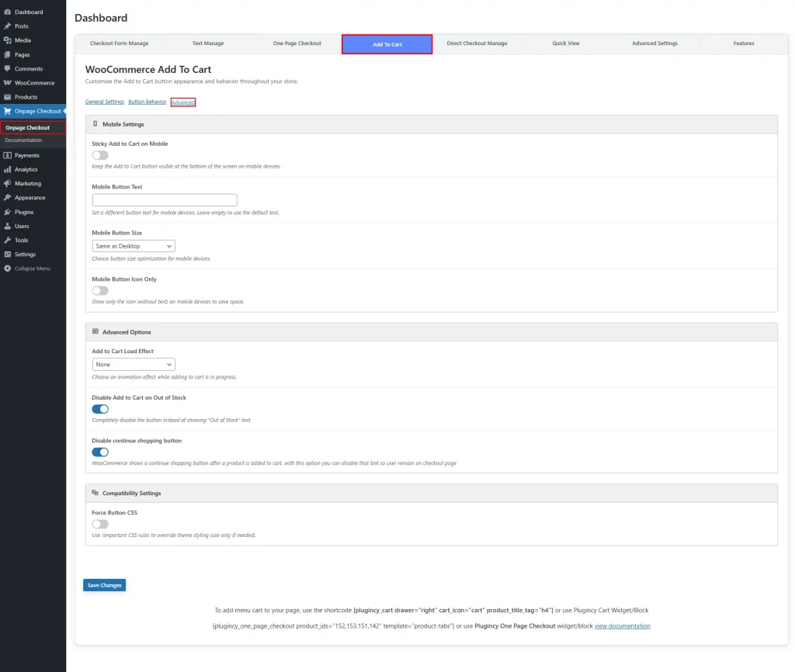Open the Mobile Button Size dropdown
The width and height of the screenshot is (795, 672).
tap(134, 246)
